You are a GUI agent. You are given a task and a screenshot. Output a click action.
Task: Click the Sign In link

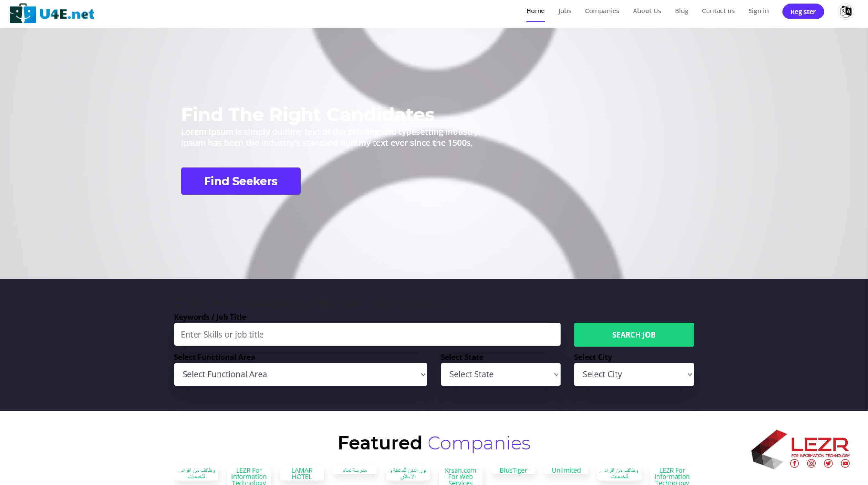pyautogui.click(x=758, y=11)
